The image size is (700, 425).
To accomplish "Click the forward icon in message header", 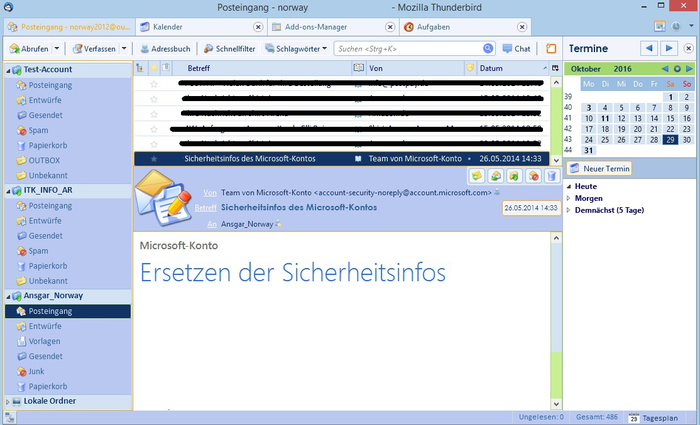I will pos(514,176).
